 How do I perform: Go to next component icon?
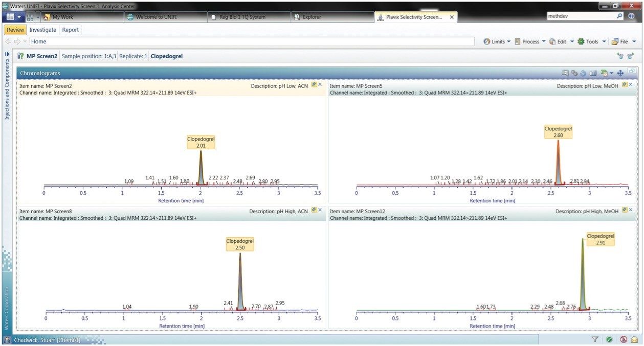click(x=631, y=56)
